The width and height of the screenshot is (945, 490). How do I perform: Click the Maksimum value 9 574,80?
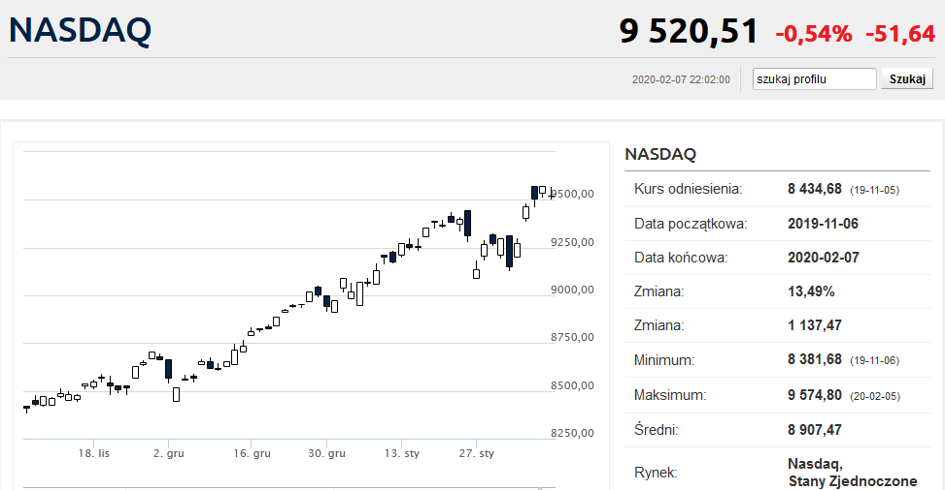pos(814,395)
